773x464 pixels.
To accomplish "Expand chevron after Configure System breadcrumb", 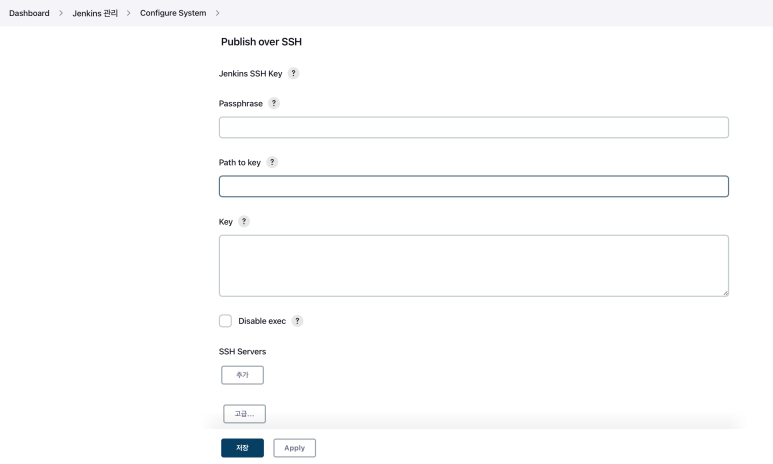I will click(x=217, y=13).
